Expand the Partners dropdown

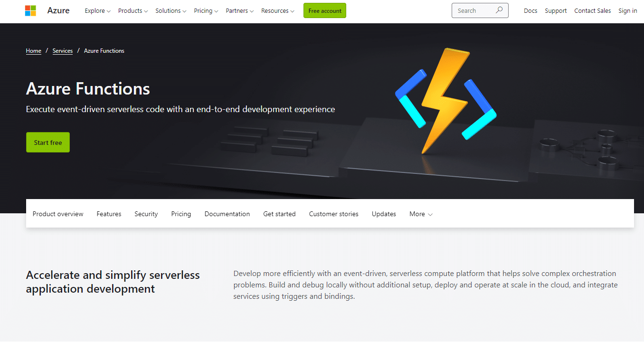coord(239,10)
